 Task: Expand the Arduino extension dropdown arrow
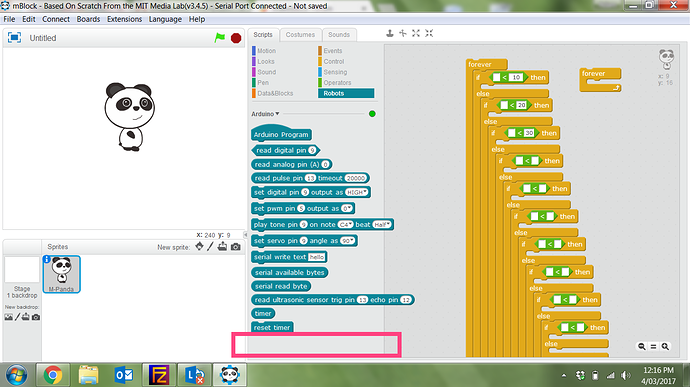point(277,114)
